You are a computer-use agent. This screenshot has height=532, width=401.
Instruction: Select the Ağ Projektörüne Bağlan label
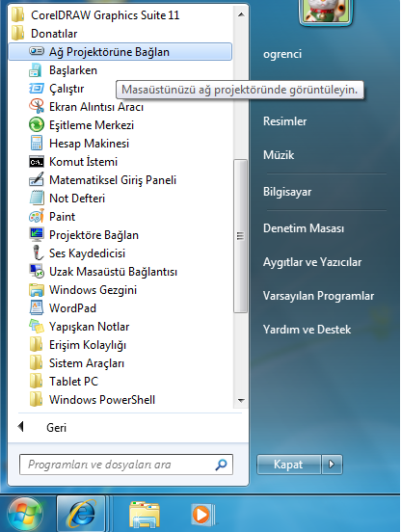(109, 52)
